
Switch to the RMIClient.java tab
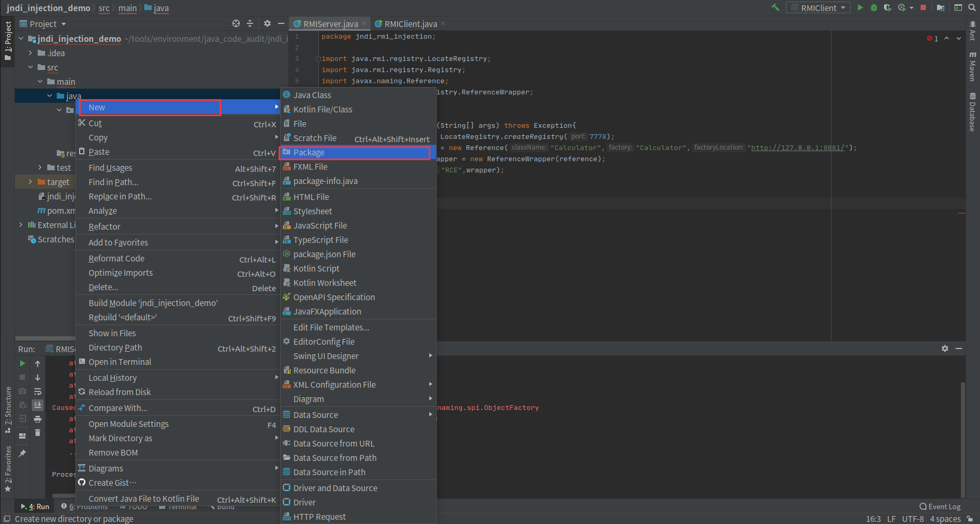[410, 24]
